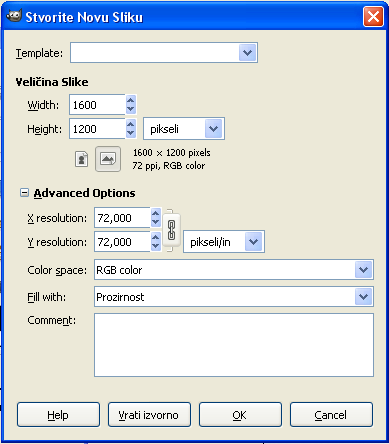Increase Width with up arrow
389x444 pixels.
pyautogui.click(x=131, y=100)
